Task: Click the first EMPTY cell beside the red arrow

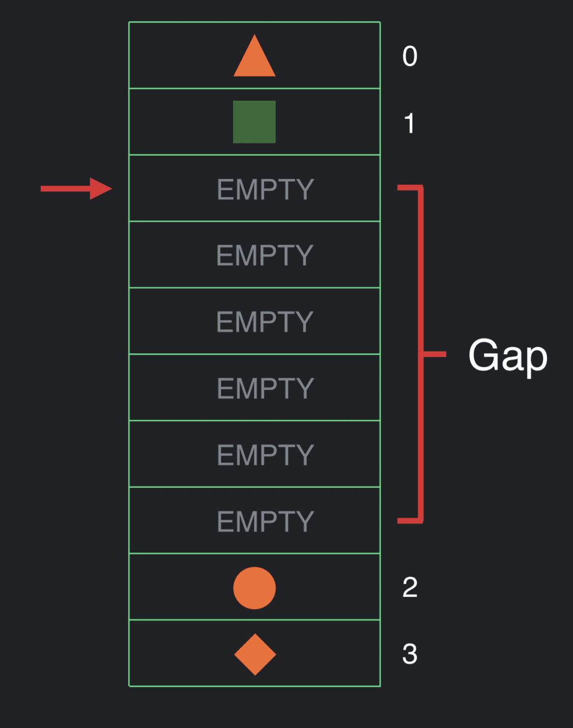Action: (255, 188)
